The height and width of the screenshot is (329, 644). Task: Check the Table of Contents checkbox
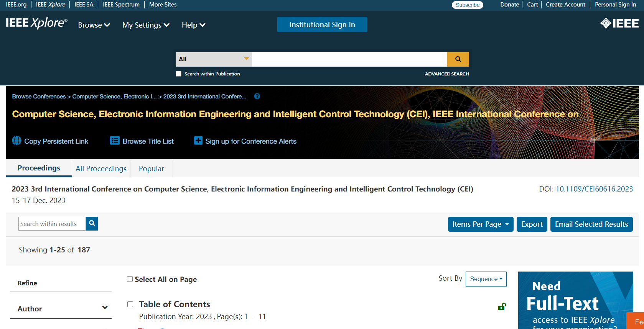point(130,304)
